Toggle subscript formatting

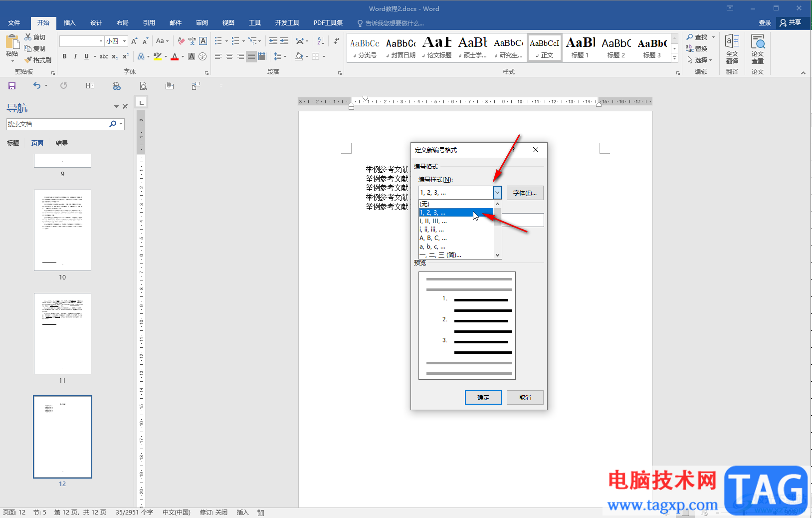coord(115,56)
